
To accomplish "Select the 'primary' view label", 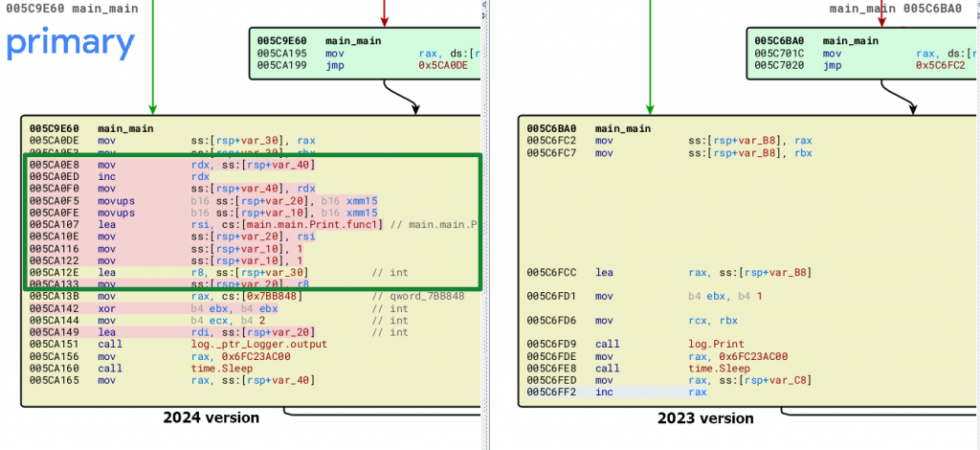I will pos(71,43).
